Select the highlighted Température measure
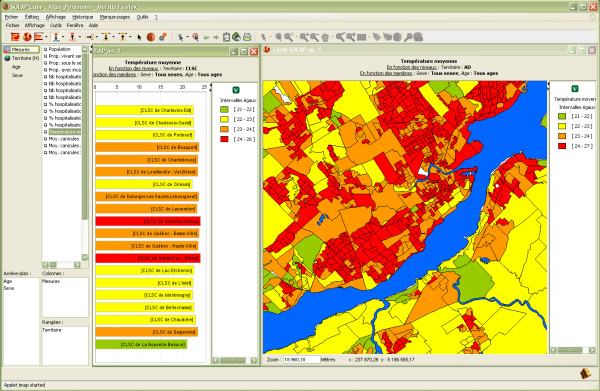Image resolution: width=600 pixels, height=391 pixels. point(65,132)
